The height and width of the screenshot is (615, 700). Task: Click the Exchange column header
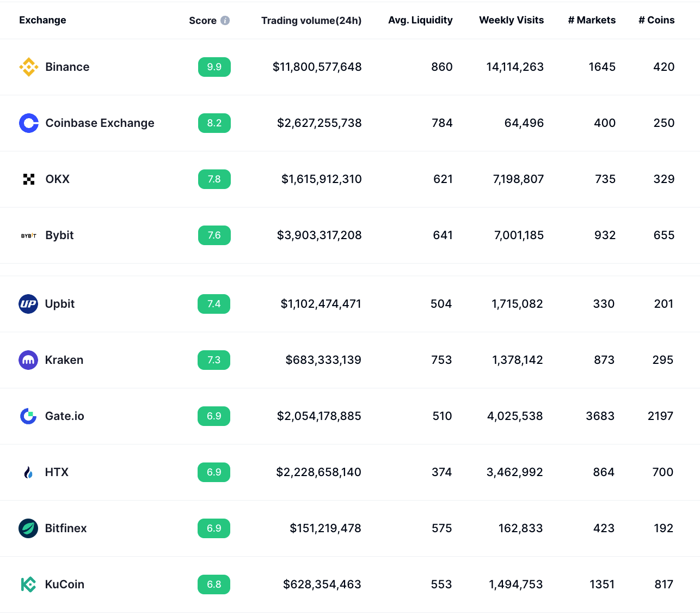(x=42, y=20)
